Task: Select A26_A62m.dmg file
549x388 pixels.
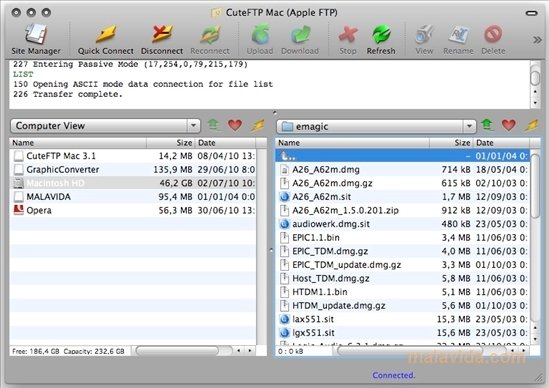Action: 403,169
